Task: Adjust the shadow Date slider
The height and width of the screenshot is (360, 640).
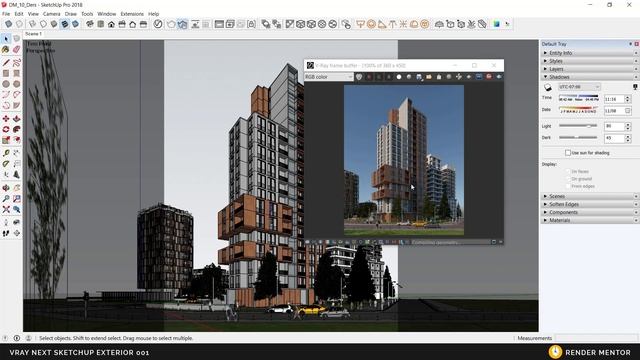Action: point(578,110)
